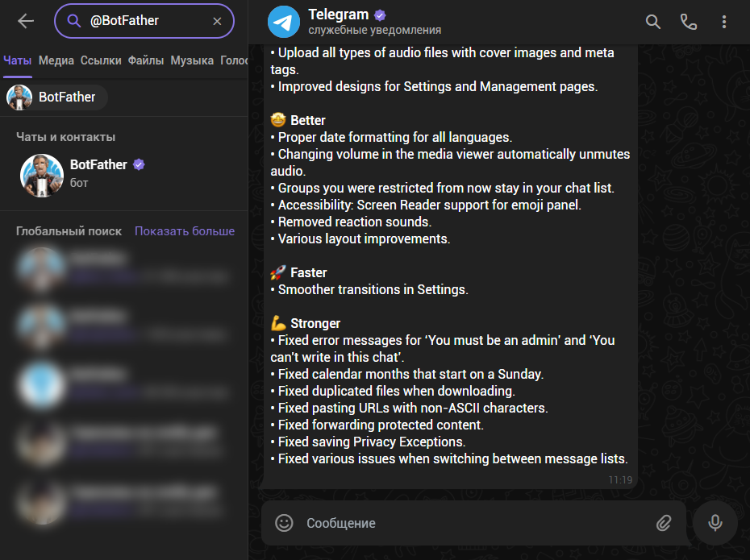Viewport: 750px width, 560px height.
Task: Switch to the Медиа tab
Action: pyautogui.click(x=56, y=60)
